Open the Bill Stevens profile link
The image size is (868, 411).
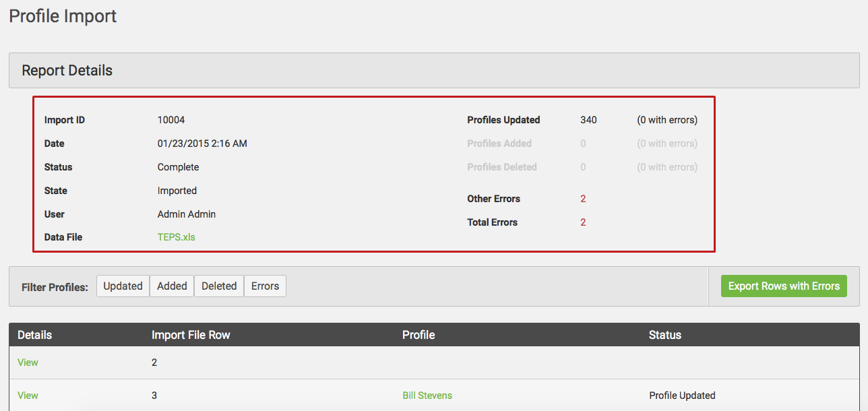pyautogui.click(x=427, y=396)
